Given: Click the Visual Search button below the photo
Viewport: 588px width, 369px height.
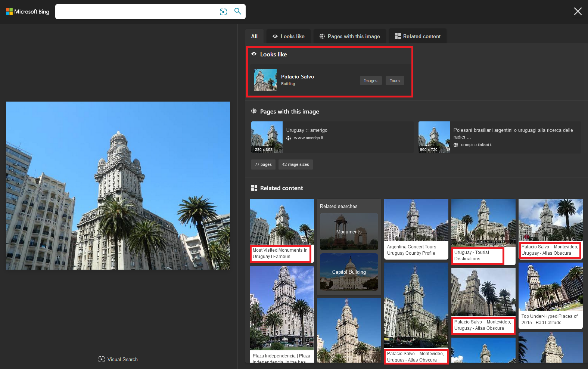Looking at the screenshot, I should pos(118,359).
